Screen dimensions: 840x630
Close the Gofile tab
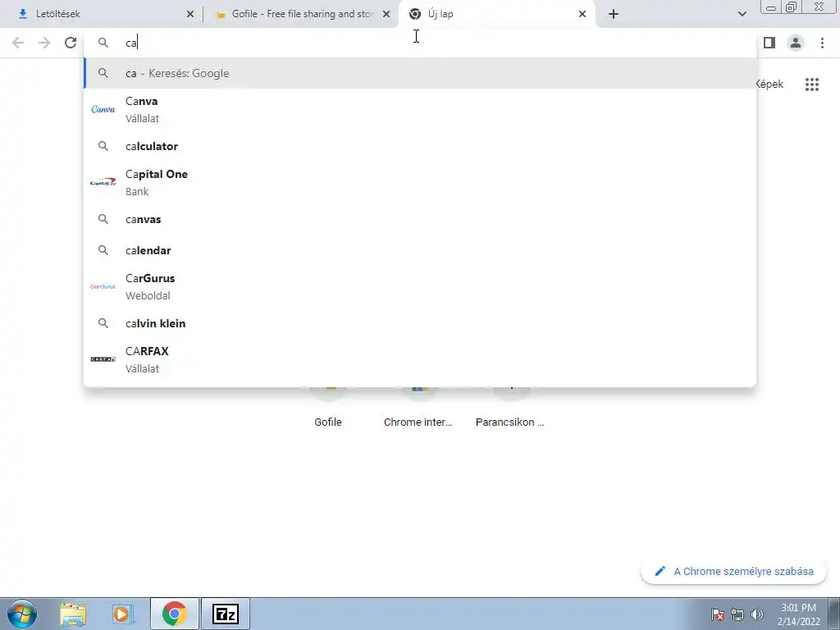click(386, 14)
